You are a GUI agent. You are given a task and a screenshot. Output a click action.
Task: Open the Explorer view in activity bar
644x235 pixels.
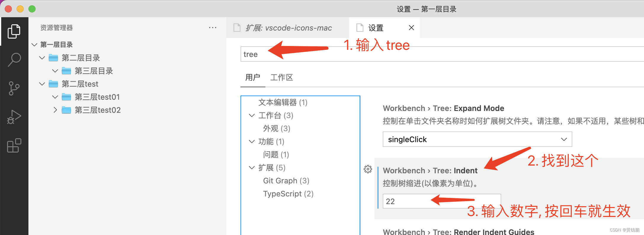coord(14,31)
